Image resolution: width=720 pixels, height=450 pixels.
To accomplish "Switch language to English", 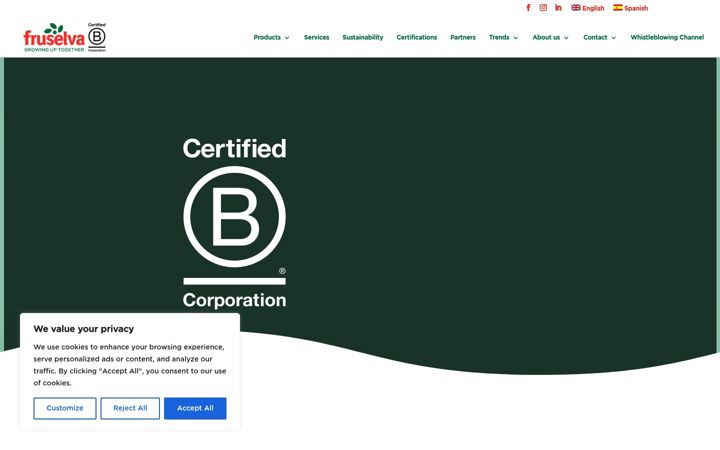I will 593,8.
